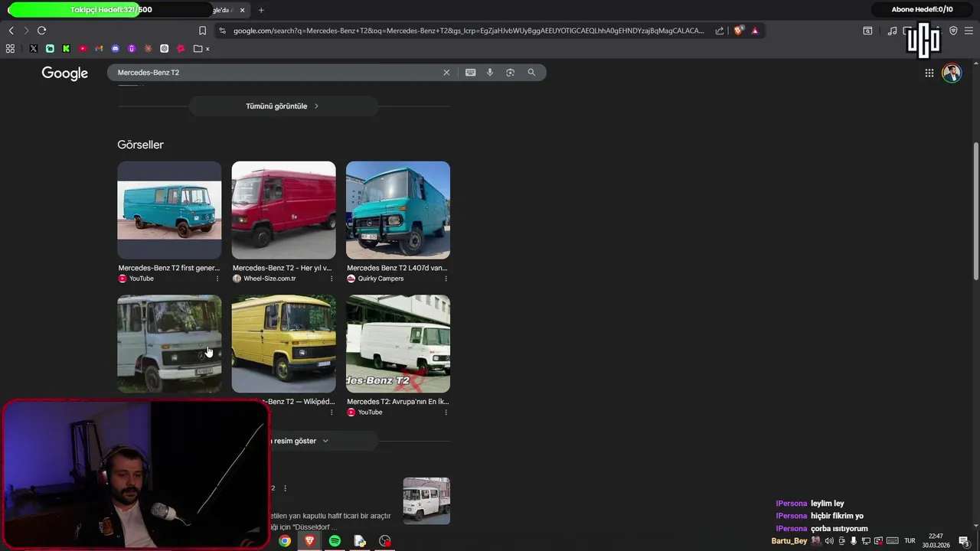Open more options for the YouTube blue van result

pyautogui.click(x=217, y=279)
